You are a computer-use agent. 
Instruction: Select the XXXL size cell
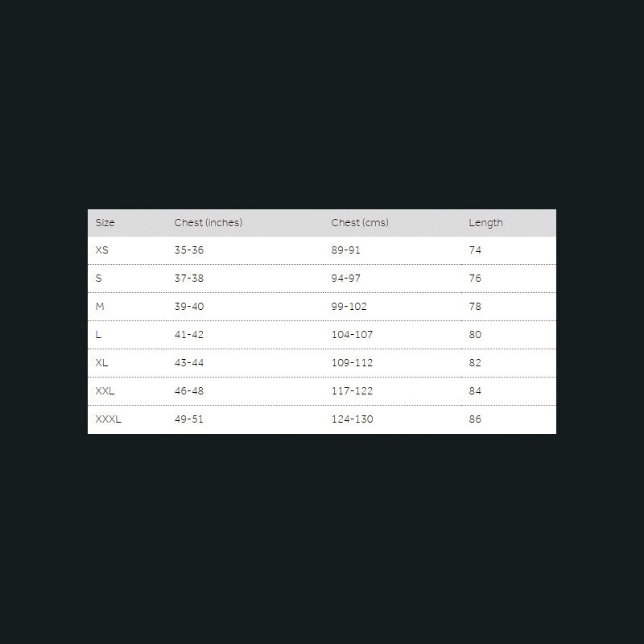[x=108, y=419]
